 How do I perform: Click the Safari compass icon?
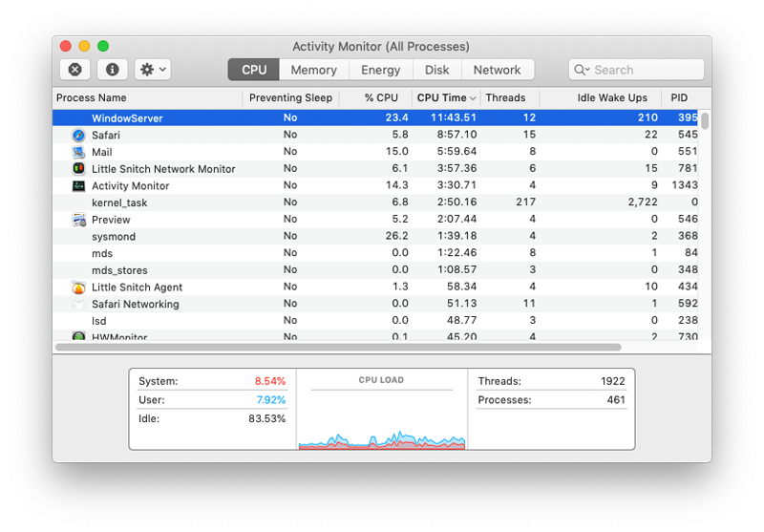(78, 135)
